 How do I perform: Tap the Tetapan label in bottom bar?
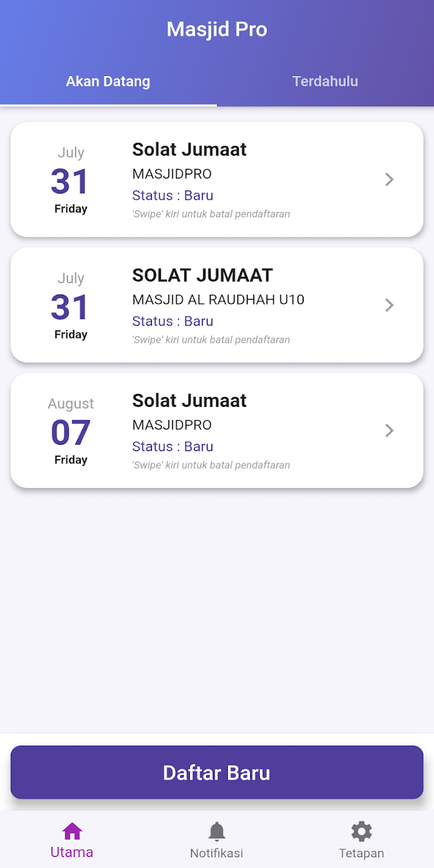(x=361, y=853)
